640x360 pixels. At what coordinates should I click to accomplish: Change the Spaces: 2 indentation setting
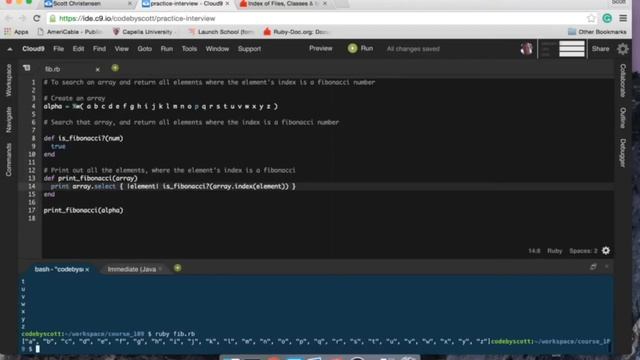[x=583, y=251]
